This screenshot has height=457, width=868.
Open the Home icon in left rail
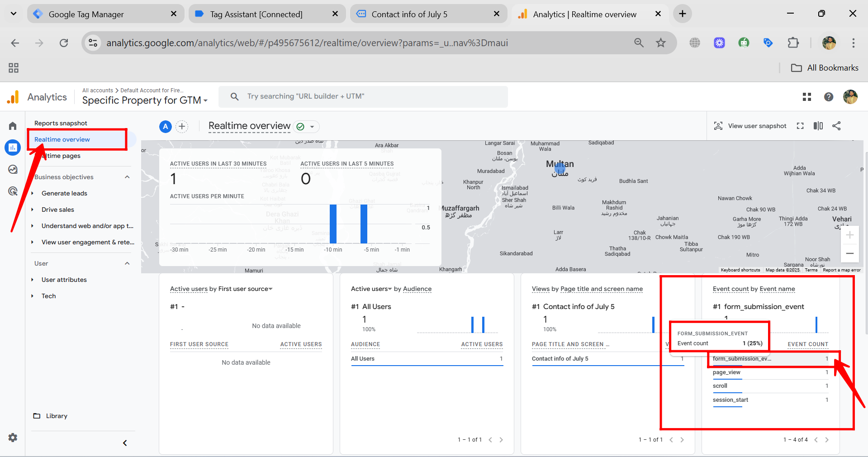(x=13, y=126)
